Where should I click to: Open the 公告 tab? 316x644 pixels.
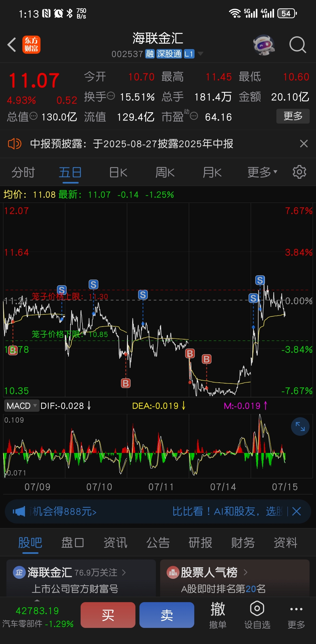pyautogui.click(x=158, y=543)
